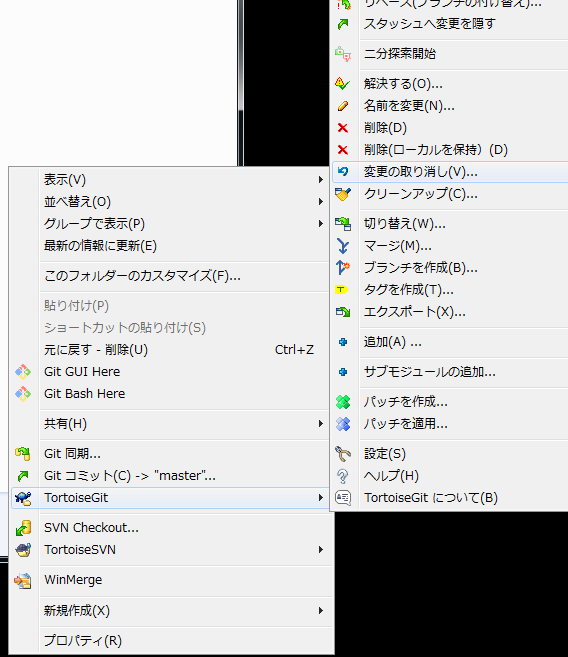Click the merge icon beside マージ(M)

pos(343,246)
